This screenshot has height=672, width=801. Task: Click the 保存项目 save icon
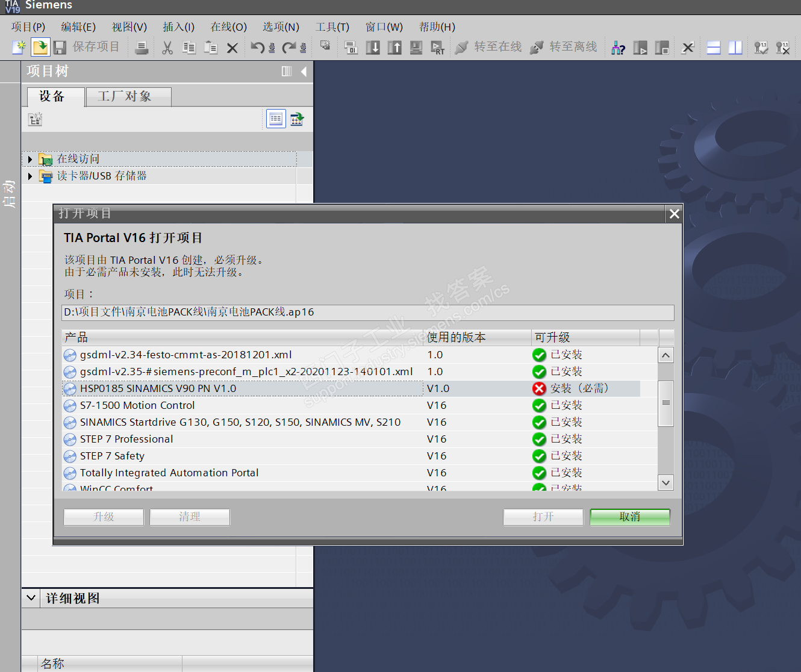click(60, 47)
